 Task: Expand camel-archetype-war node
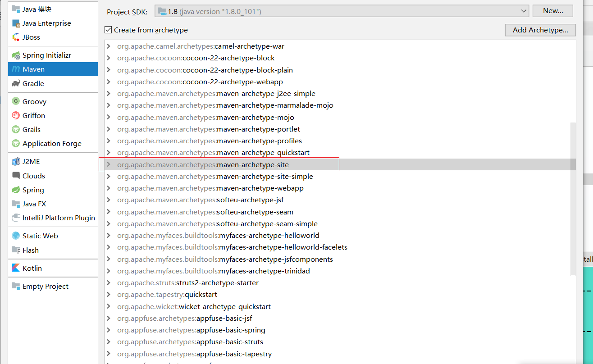(109, 46)
